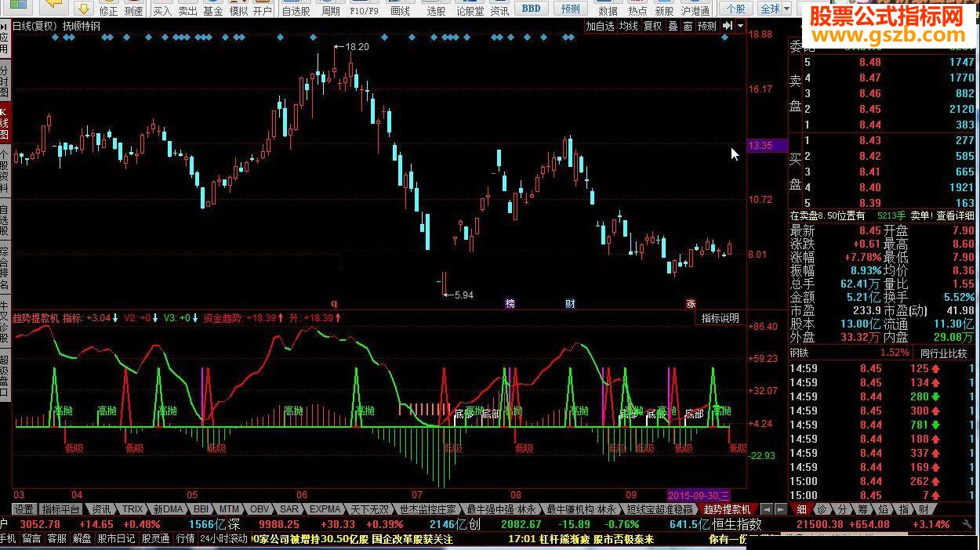Open 开户 account opening toolbar button
The height and width of the screenshot is (550, 980).
coord(263,11)
